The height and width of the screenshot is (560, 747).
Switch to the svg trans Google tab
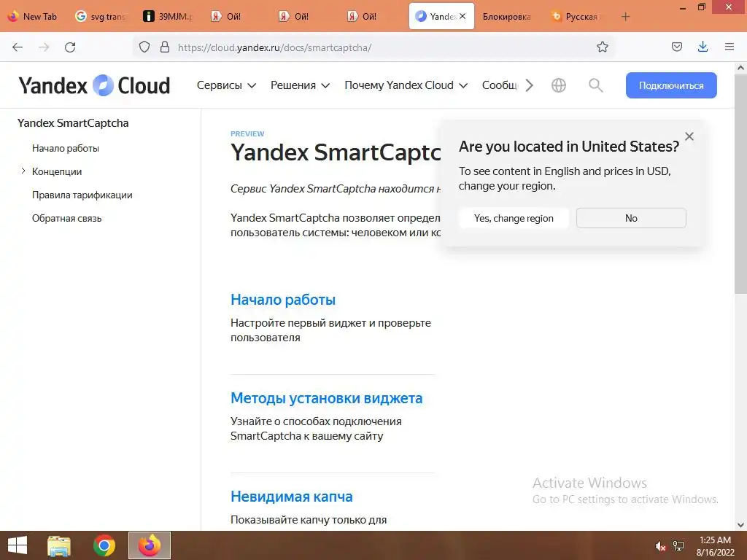coord(101,17)
